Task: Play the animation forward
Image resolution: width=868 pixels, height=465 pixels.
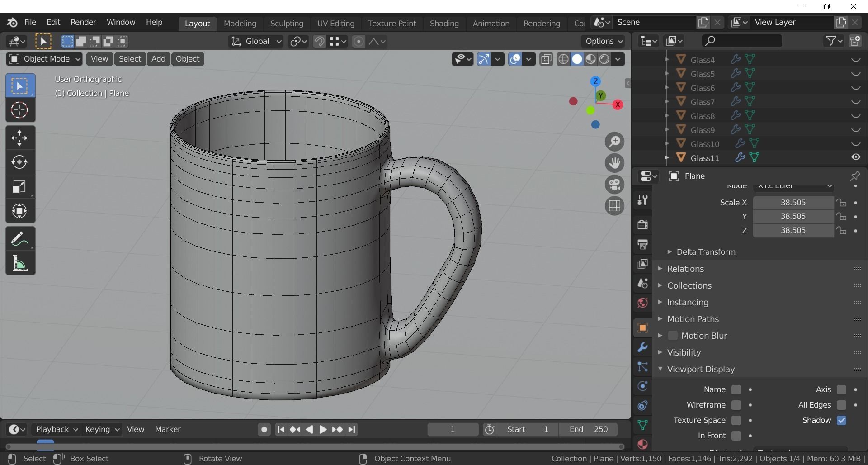Action: (323, 429)
